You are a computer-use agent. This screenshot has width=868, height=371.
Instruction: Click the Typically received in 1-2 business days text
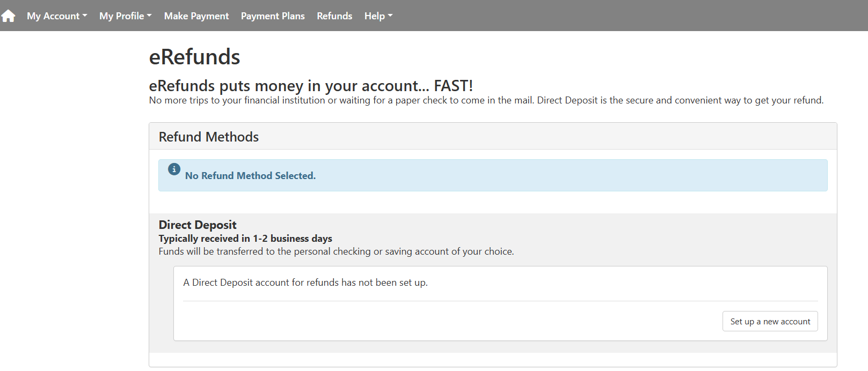click(245, 239)
